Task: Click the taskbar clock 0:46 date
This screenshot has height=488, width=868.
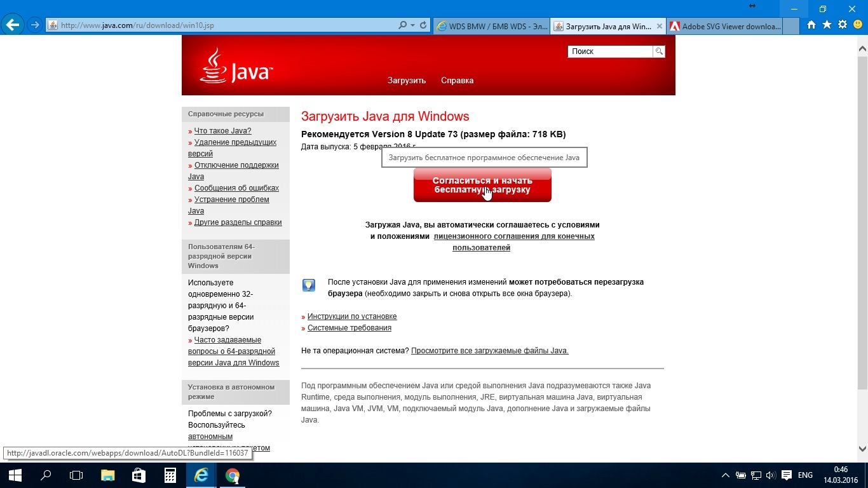Action: (841, 475)
